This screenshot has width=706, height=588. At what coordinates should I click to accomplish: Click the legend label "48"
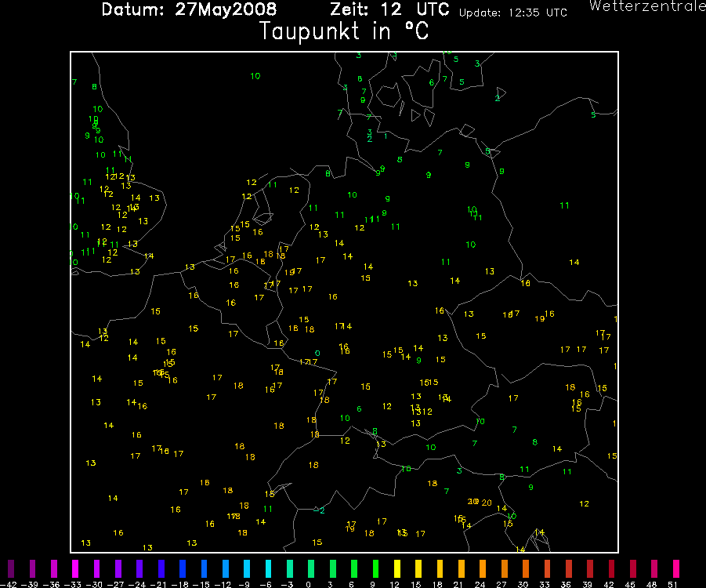[651, 584]
